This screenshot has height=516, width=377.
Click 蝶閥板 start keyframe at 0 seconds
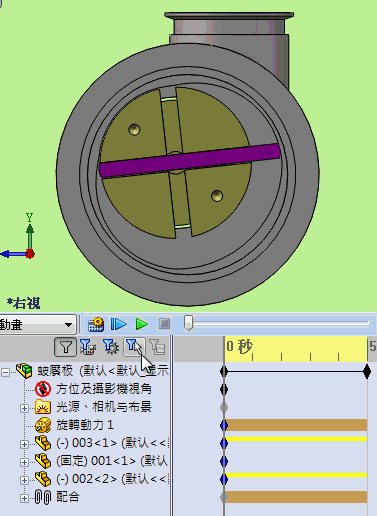tap(224, 371)
